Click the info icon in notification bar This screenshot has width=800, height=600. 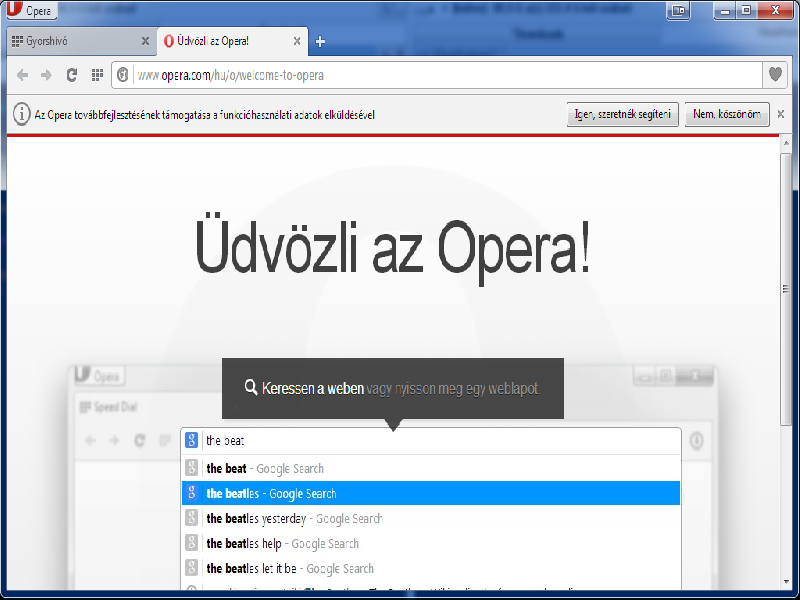pos(21,114)
